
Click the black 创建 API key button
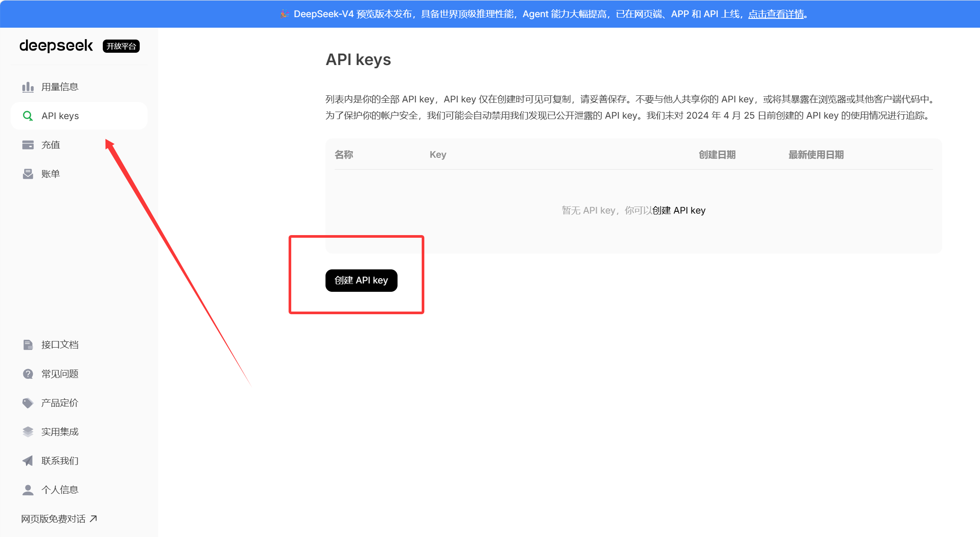[361, 280]
